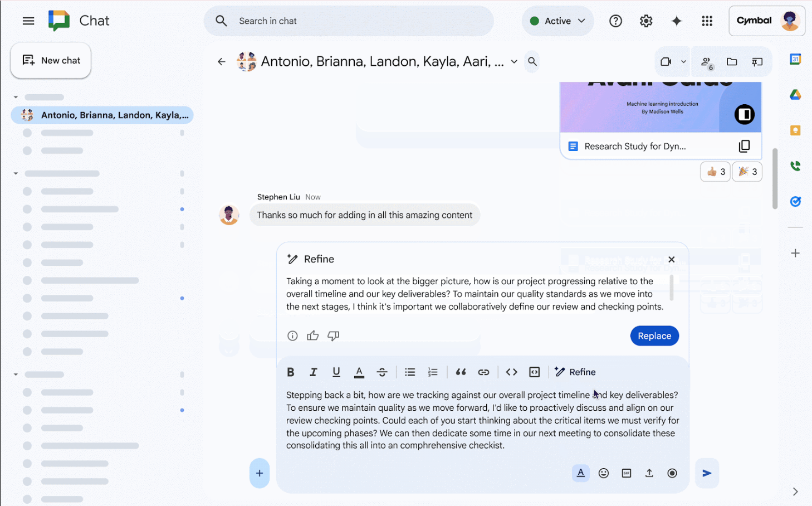Viewport: 812px width, 506px height.
Task: Click Replace in the Refine panel
Action: pyautogui.click(x=654, y=335)
